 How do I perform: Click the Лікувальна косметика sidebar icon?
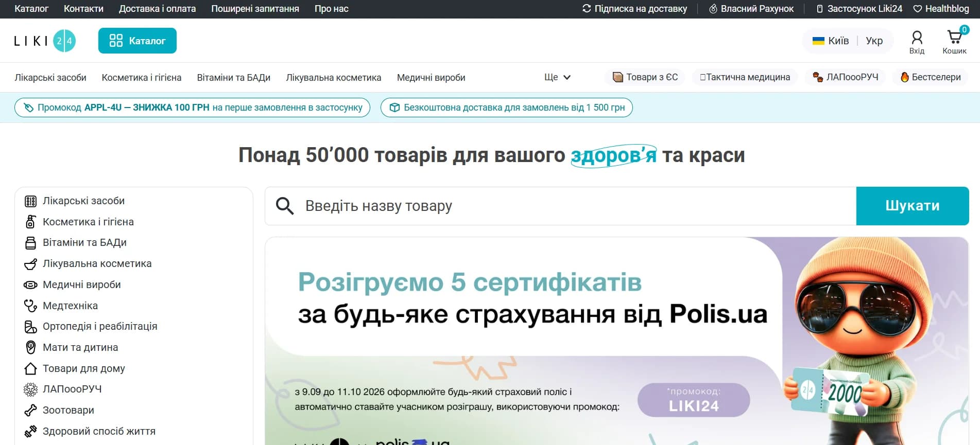coord(30,264)
